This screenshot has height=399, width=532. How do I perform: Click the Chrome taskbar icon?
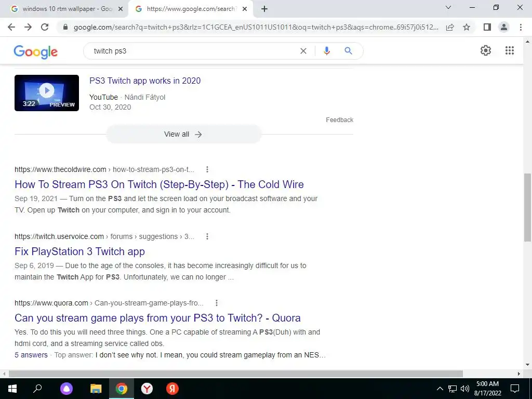122,389
